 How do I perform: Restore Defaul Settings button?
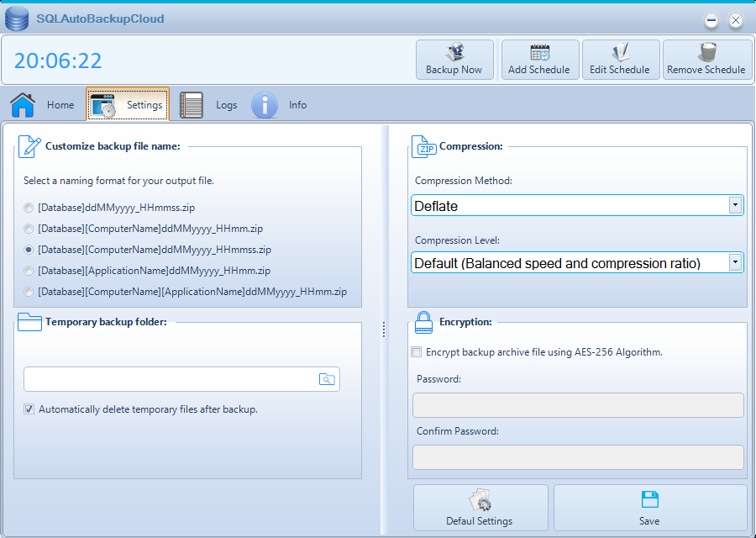(480, 508)
